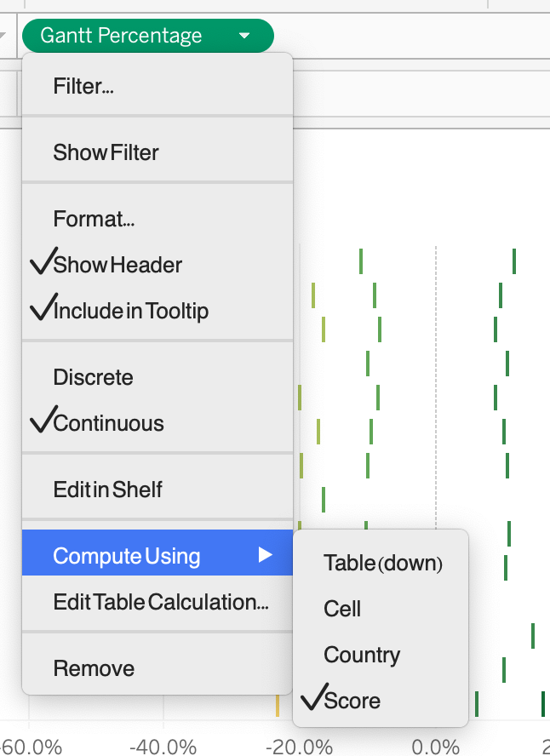Toggle the Show Header checkmark
This screenshot has width=550, height=756.
pyautogui.click(x=117, y=265)
